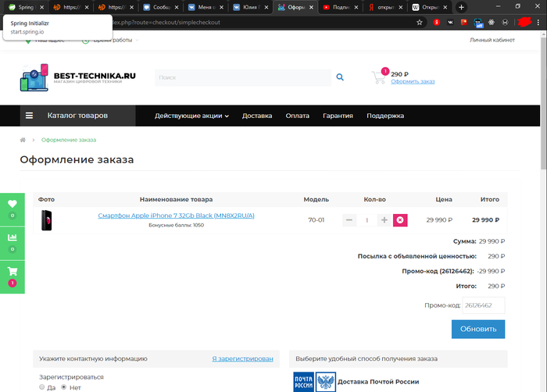This screenshot has height=392, width=547.
Task: Open the shopping cart icon in header
Action: click(378, 77)
